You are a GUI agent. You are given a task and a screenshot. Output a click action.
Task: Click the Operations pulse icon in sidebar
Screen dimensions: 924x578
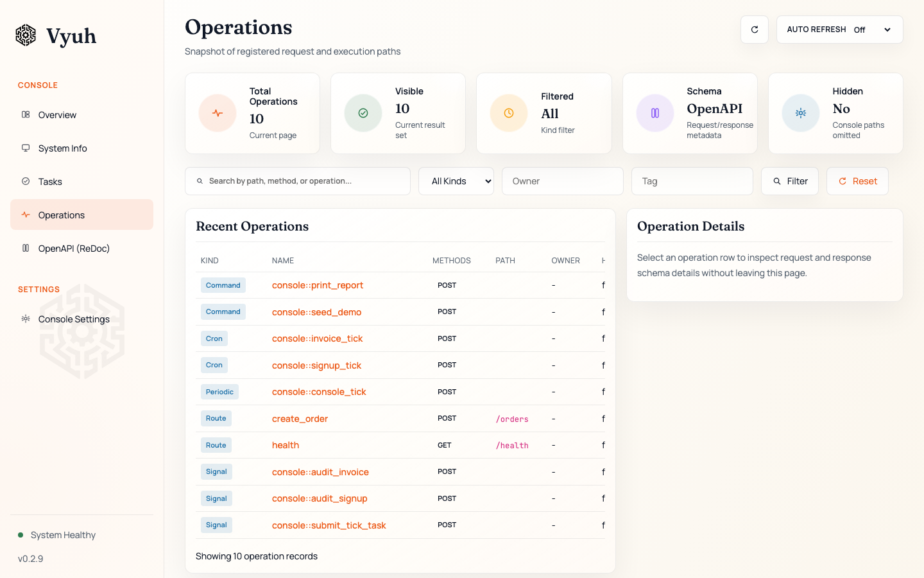[x=26, y=215]
